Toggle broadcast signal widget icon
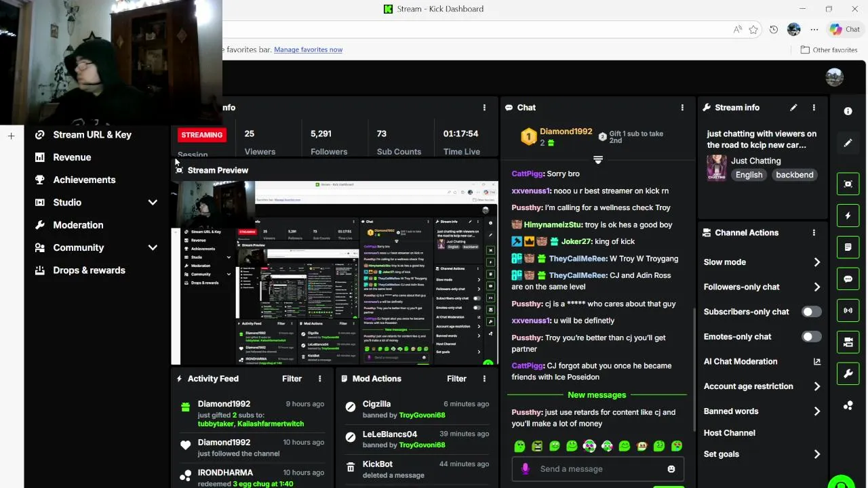The height and width of the screenshot is (488, 868). coord(848,310)
